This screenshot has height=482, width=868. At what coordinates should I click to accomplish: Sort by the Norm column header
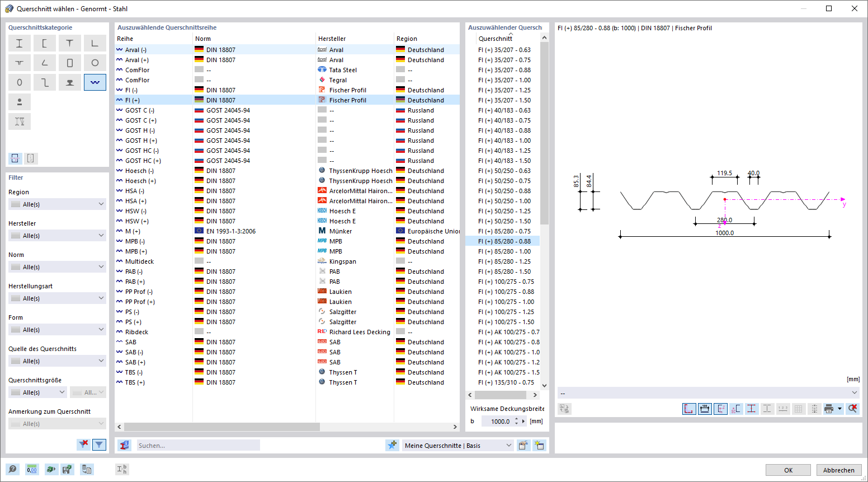pos(254,39)
